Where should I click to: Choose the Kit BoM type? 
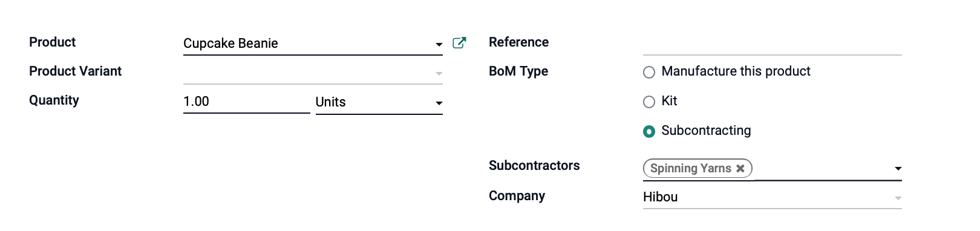(x=649, y=102)
